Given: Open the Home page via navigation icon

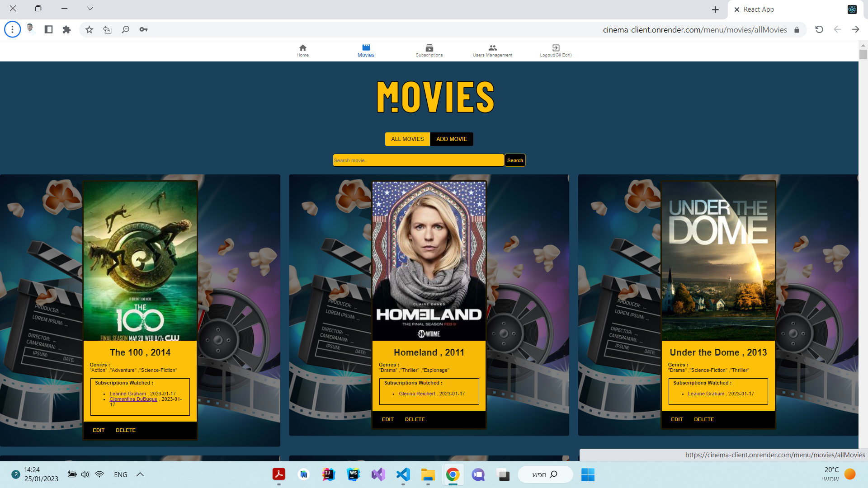Looking at the screenshot, I should (302, 50).
